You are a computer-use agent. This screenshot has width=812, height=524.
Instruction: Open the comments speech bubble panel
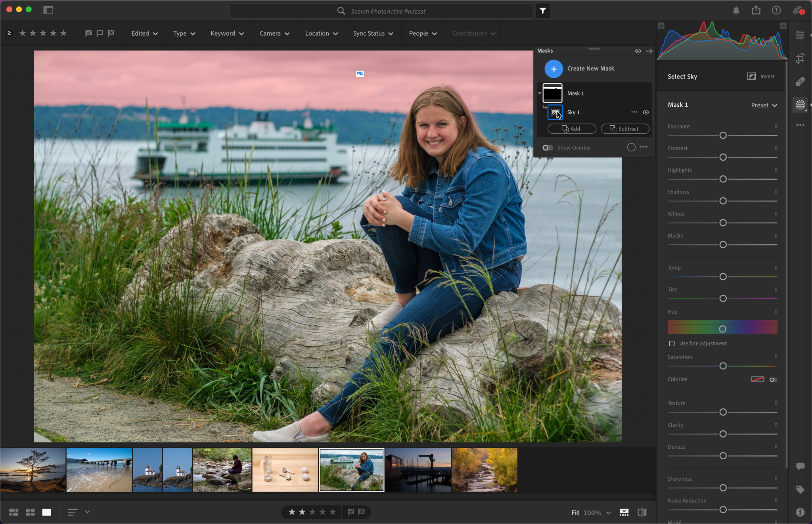point(800,466)
